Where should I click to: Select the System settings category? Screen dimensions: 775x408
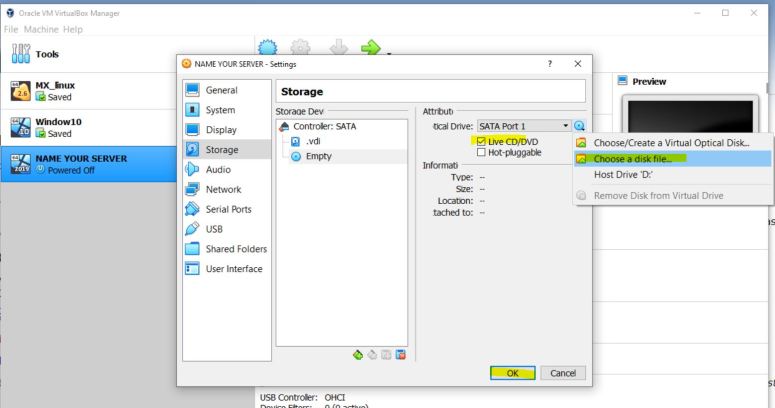point(220,110)
